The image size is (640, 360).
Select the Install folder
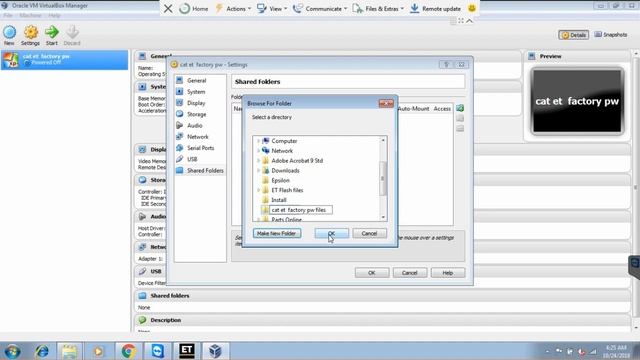click(278, 200)
